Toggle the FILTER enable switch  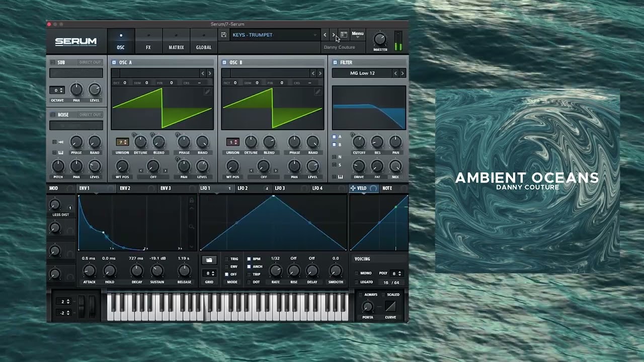335,62
